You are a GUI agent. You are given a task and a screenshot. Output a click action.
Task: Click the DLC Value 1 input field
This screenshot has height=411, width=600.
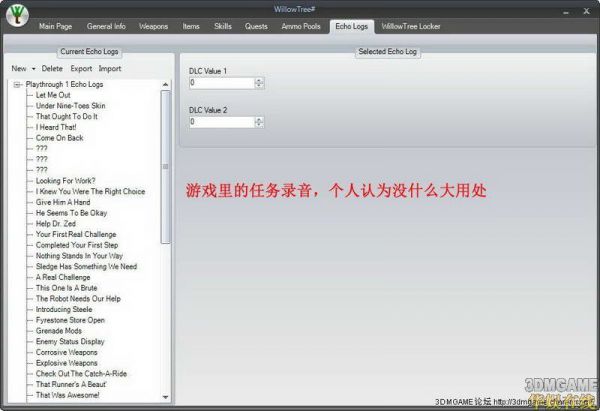(x=221, y=83)
